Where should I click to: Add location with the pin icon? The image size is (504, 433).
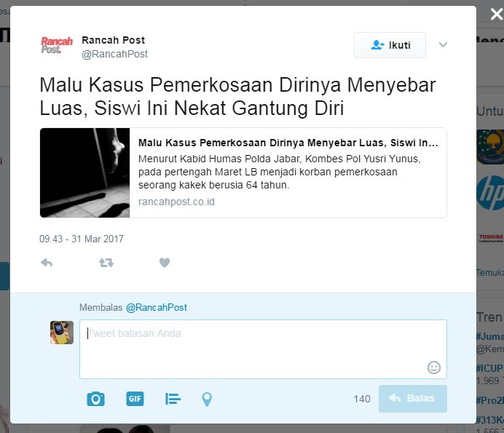pyautogui.click(x=207, y=400)
